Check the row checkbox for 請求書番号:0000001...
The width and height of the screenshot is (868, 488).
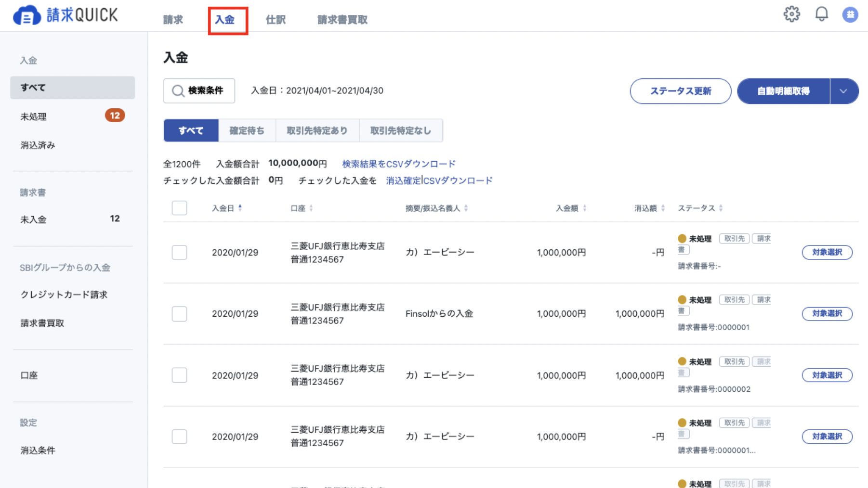pyautogui.click(x=179, y=314)
